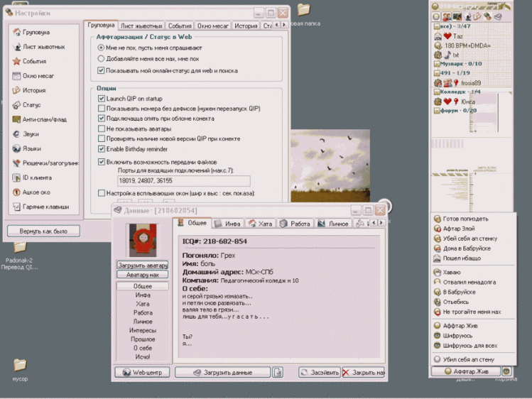Screen dimensions: 532x399
Task: Switch to Окно месаг tab in settings
Action: pyautogui.click(x=213, y=26)
